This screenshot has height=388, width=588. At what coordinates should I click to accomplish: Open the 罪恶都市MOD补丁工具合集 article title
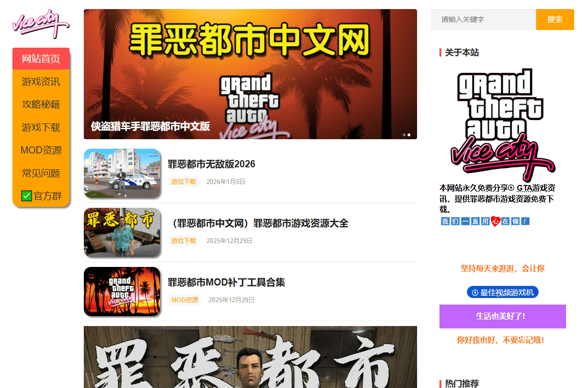click(226, 282)
